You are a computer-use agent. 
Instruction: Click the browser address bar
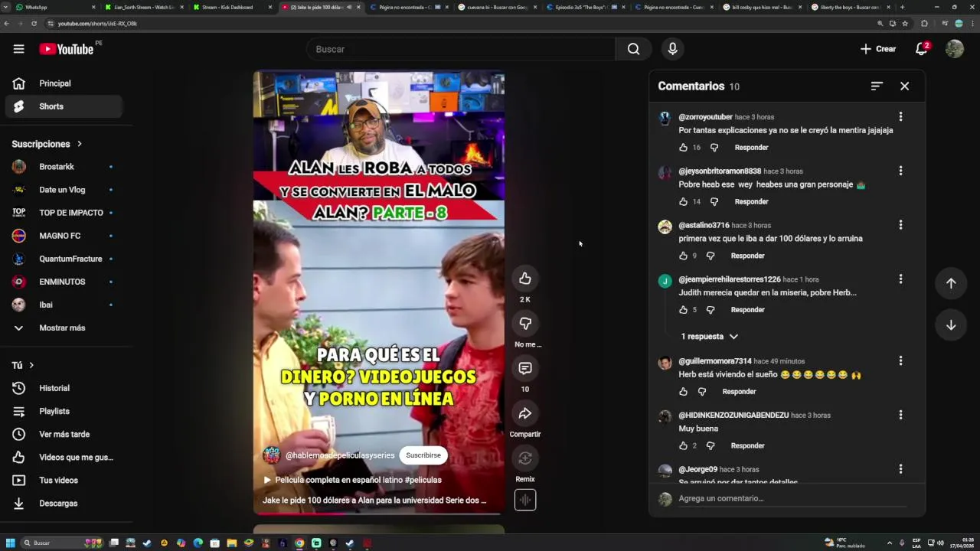point(459,24)
